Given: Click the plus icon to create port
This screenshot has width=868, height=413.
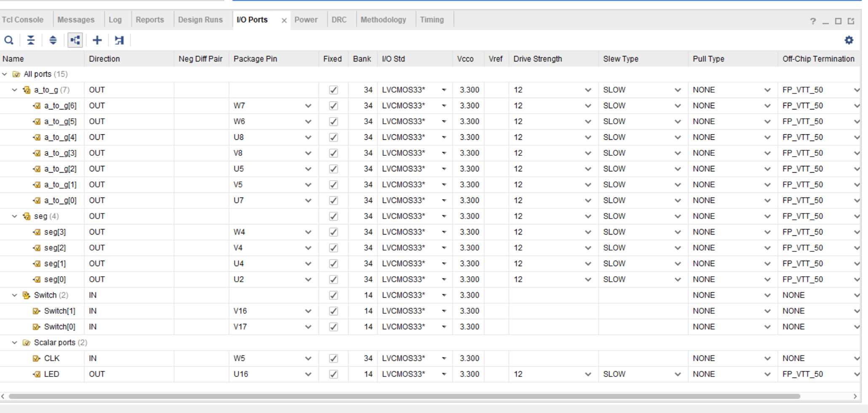Looking at the screenshot, I should 97,40.
